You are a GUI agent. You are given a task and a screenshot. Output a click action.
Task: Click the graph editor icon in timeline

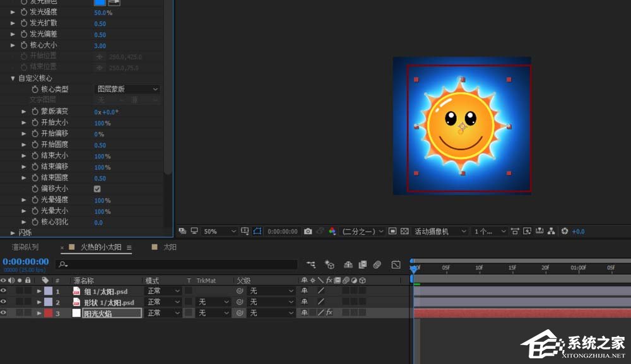pyautogui.click(x=396, y=264)
